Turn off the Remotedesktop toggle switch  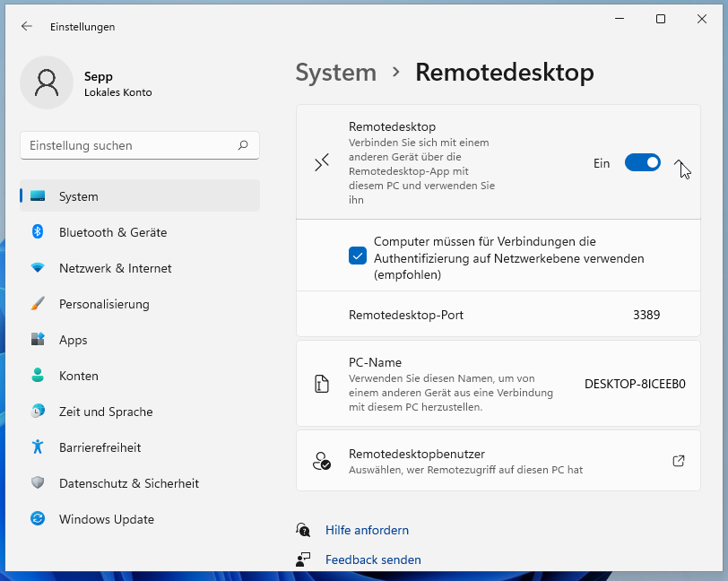(x=643, y=162)
